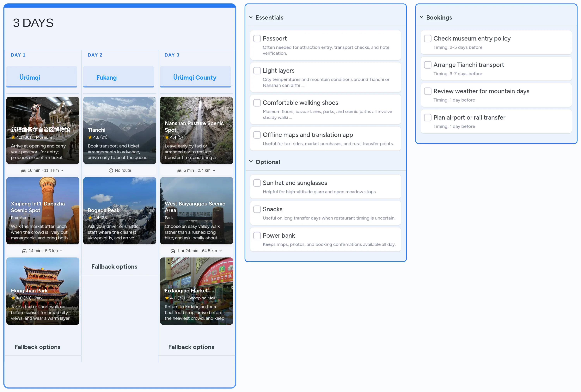Collapse the Essentials section chevron

251,17
